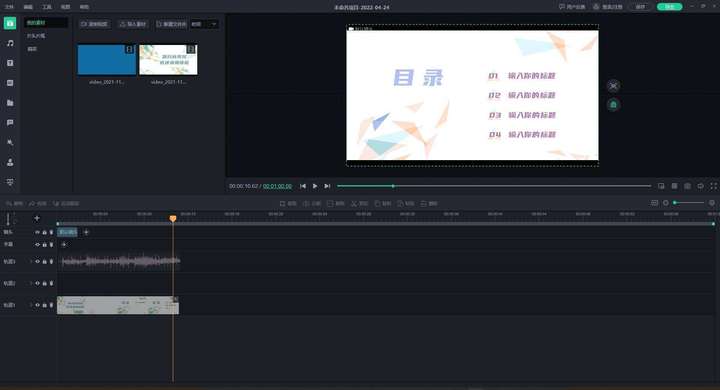720x390 pixels.
Task: Open the third menu in the menu bar
Action: [x=47, y=7]
